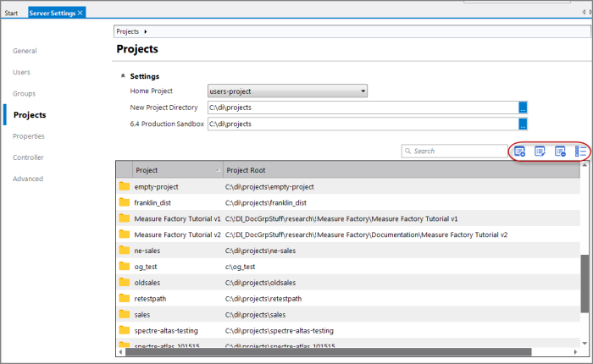The height and width of the screenshot is (364, 593).
Task: Click the path c:\og_test
Action: 240,267
